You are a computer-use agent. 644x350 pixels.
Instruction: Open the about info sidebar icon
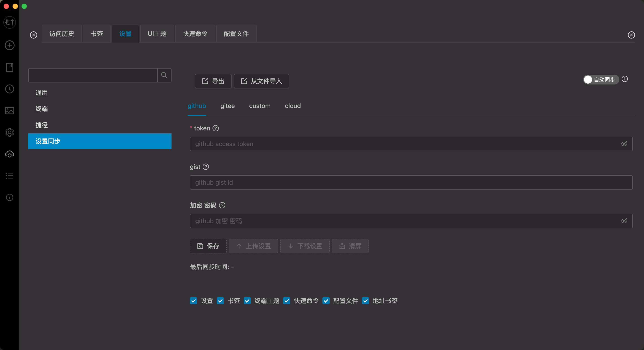(x=9, y=197)
